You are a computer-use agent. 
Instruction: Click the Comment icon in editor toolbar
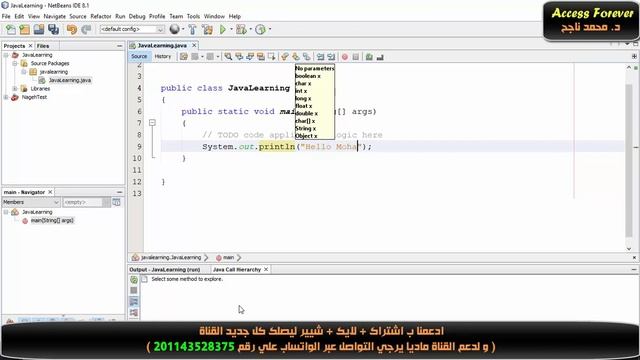pyautogui.click(x=369, y=57)
